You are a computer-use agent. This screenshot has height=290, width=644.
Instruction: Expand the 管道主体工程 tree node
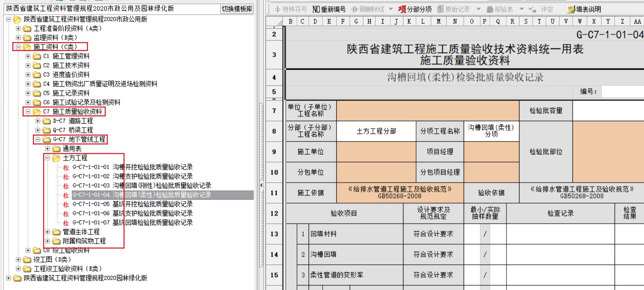pos(48,232)
